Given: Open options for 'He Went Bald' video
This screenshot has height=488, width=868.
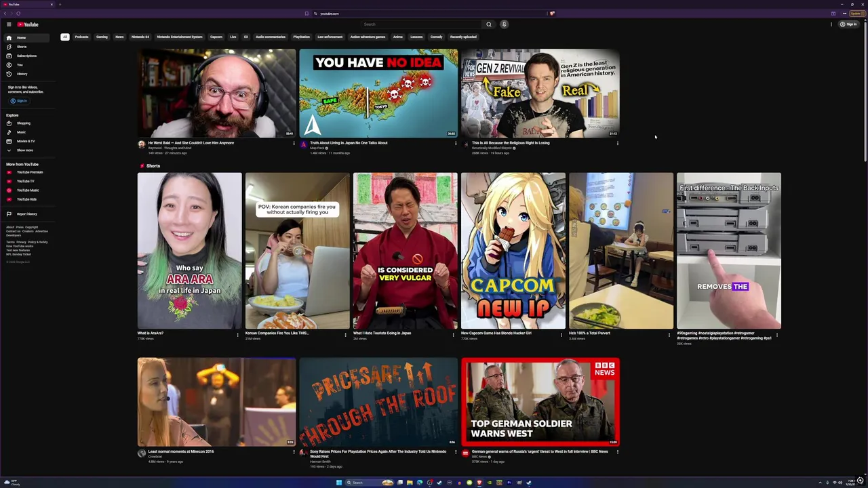Looking at the screenshot, I should click(x=294, y=144).
